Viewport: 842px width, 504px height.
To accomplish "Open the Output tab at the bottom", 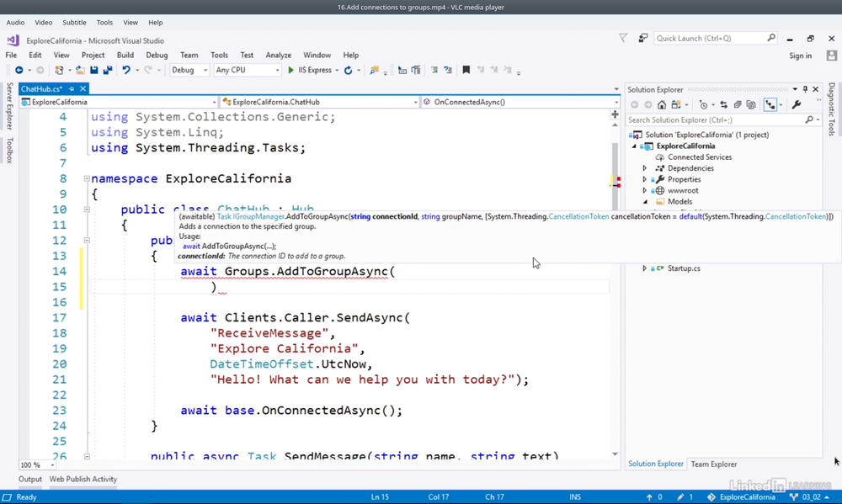I will [30, 480].
